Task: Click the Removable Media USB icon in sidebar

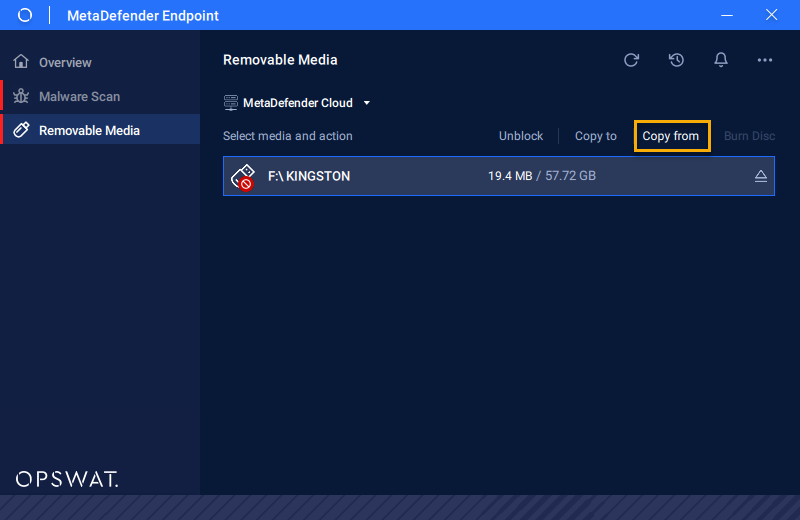Action: tap(21, 130)
